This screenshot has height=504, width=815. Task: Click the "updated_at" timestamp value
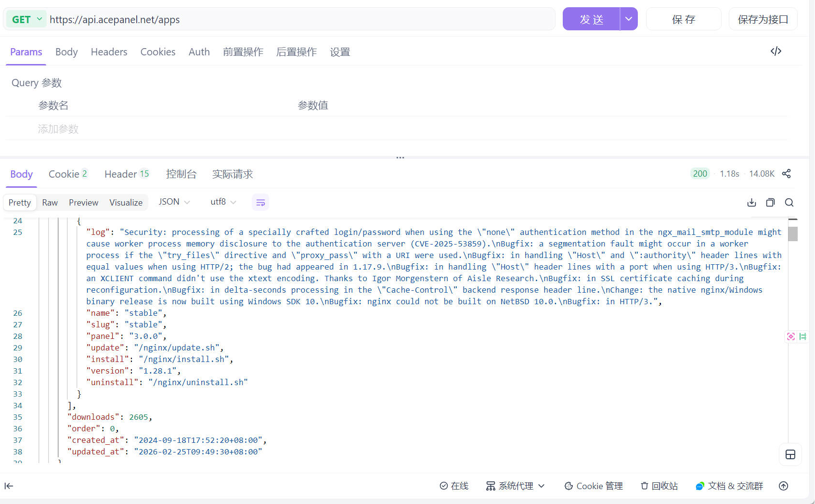coord(198,452)
